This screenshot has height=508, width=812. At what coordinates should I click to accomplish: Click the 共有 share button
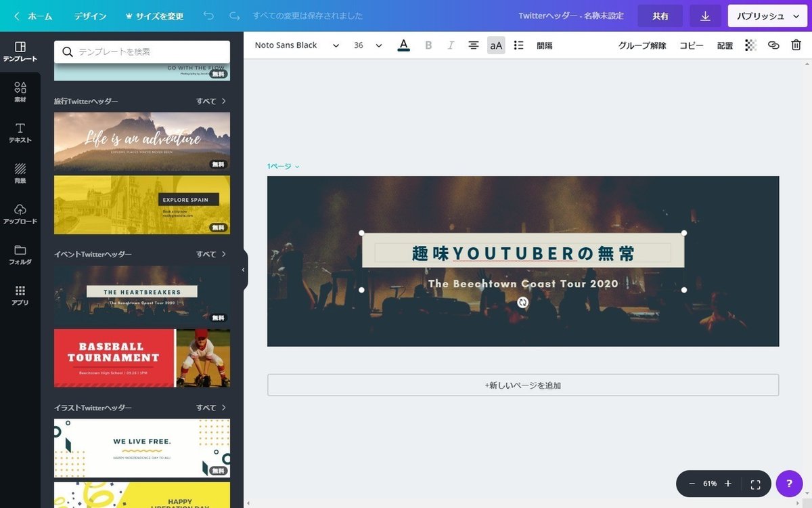pos(660,16)
